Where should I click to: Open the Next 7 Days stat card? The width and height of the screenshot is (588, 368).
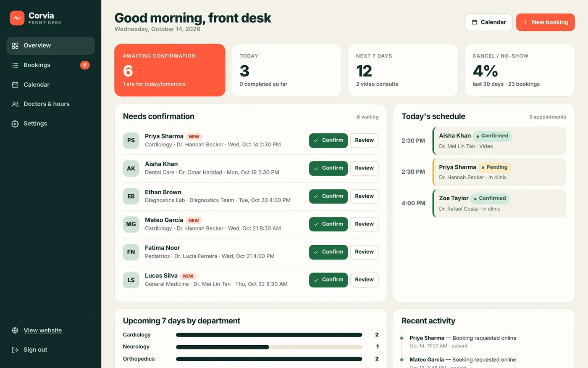[x=403, y=70]
